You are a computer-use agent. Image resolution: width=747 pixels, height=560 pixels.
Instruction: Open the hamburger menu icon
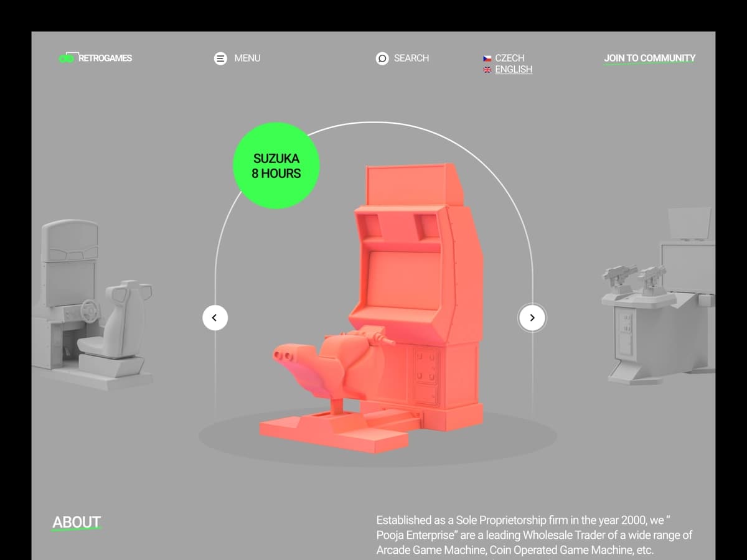pyautogui.click(x=220, y=58)
